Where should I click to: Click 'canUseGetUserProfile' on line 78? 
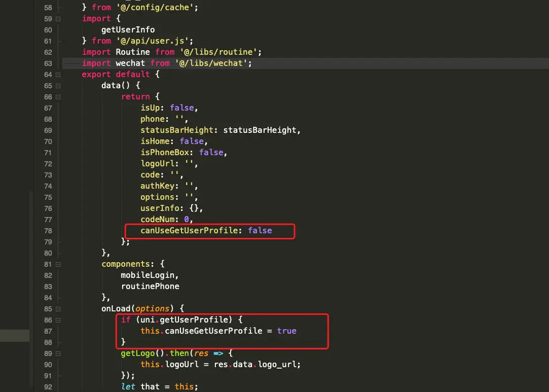tap(189, 231)
